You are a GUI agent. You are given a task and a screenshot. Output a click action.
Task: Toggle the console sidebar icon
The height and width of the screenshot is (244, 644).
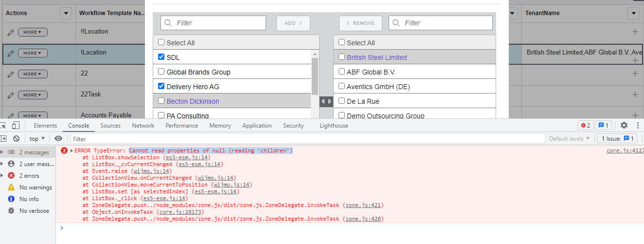(x=3, y=139)
